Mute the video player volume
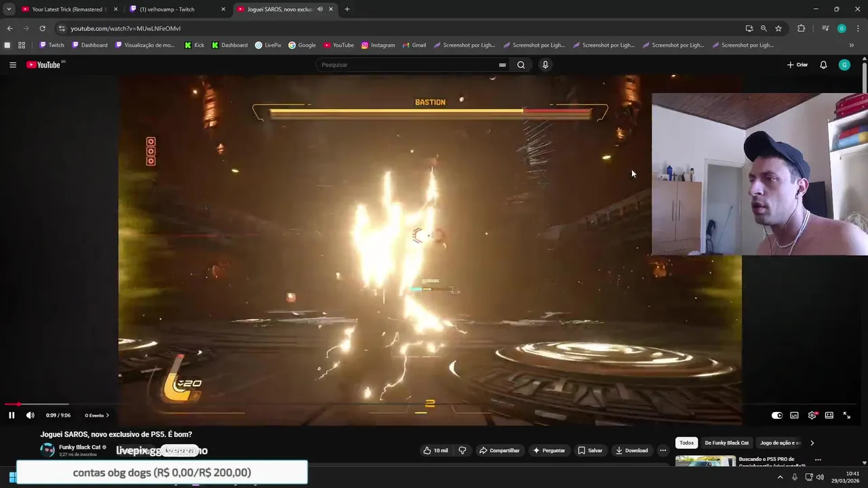The width and height of the screenshot is (868, 488). [x=30, y=415]
